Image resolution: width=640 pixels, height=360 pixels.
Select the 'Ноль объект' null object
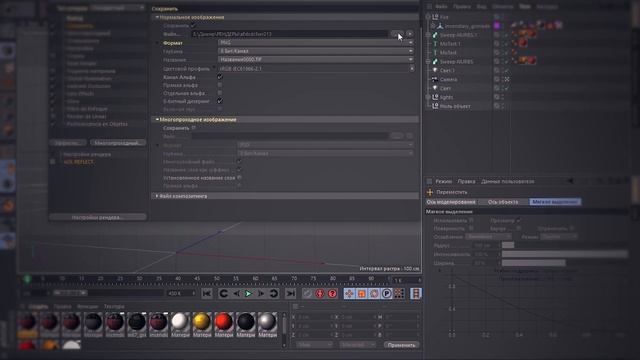pos(455,106)
